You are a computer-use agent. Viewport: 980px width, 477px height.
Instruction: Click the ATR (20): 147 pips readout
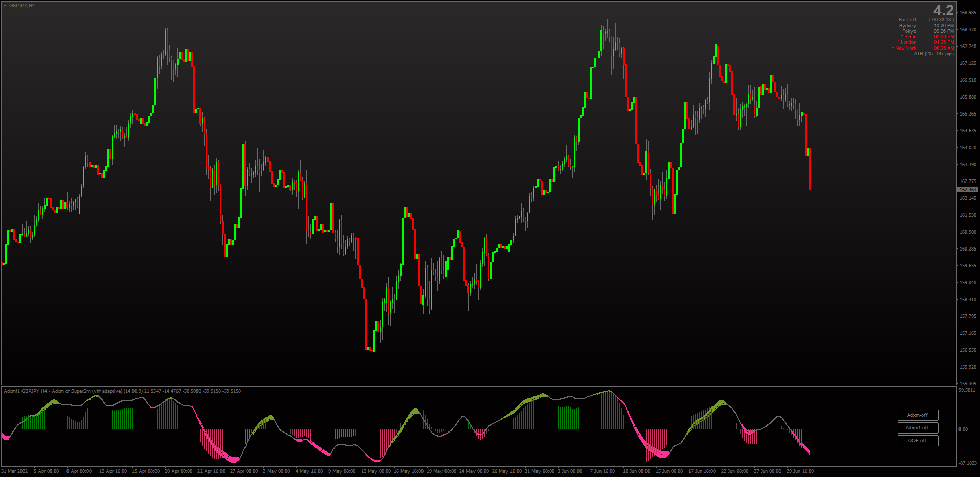tap(933, 54)
